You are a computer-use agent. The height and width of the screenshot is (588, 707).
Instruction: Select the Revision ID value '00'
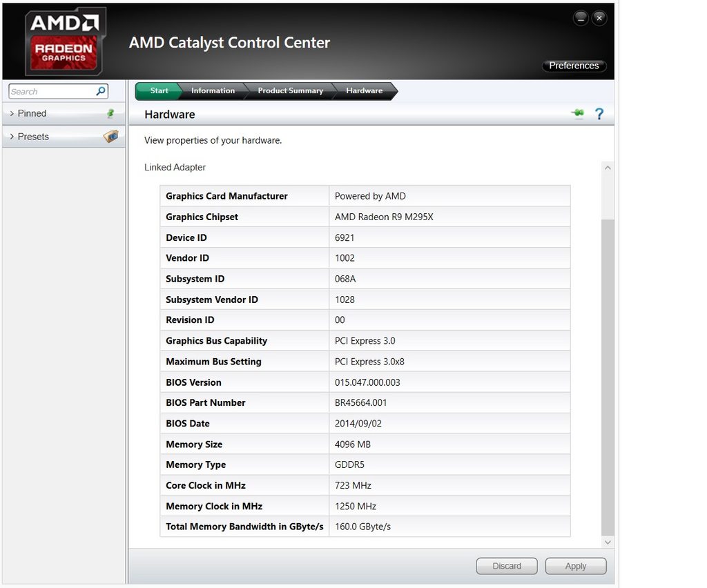[x=340, y=320]
